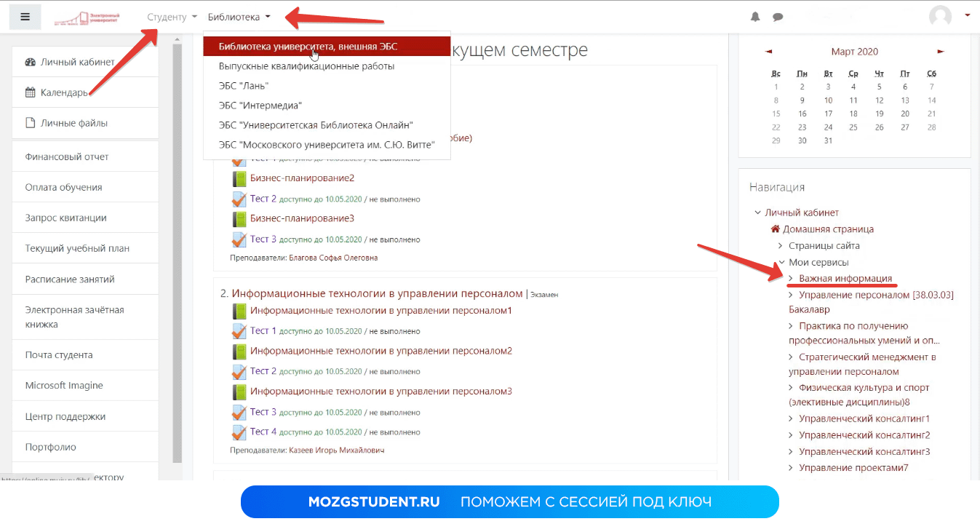Select ЭБС "Лань" menu entry
This screenshot has height=524, width=980.
point(327,86)
